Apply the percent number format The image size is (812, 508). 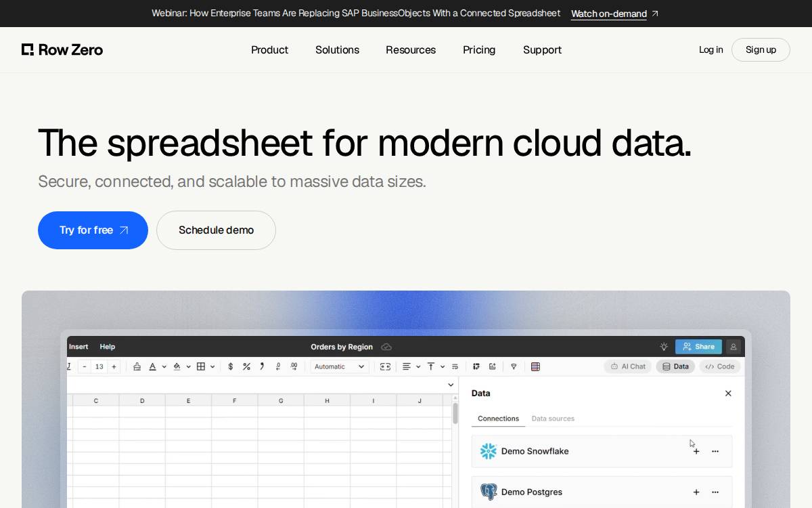(x=246, y=366)
